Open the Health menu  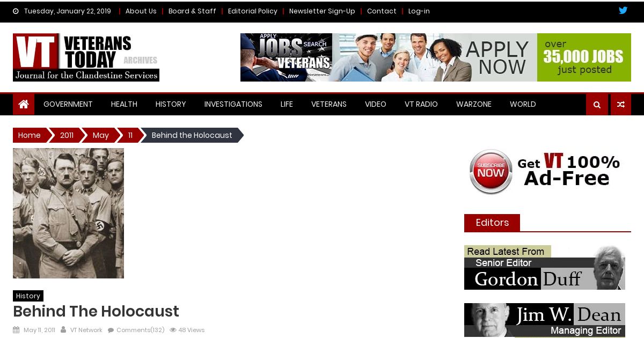tap(124, 104)
